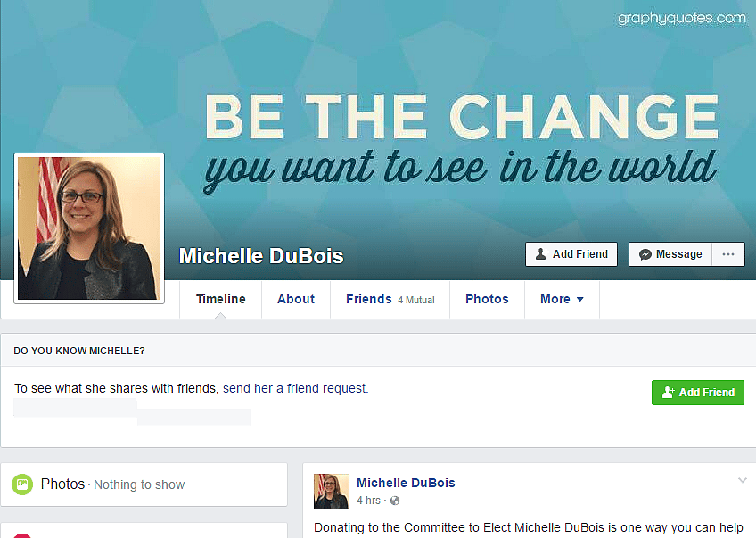This screenshot has height=538, width=756.
Task: Follow the 'send her a friend request' link
Action: click(x=296, y=388)
